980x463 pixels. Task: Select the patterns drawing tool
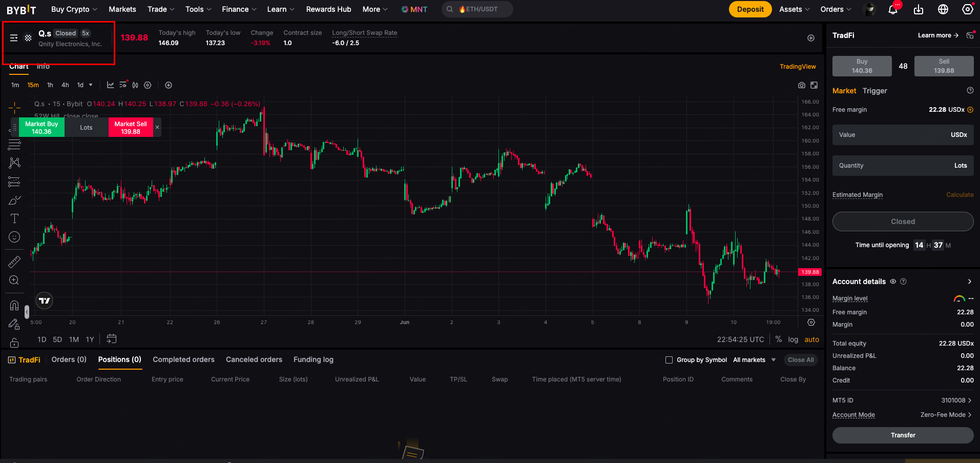(14, 163)
